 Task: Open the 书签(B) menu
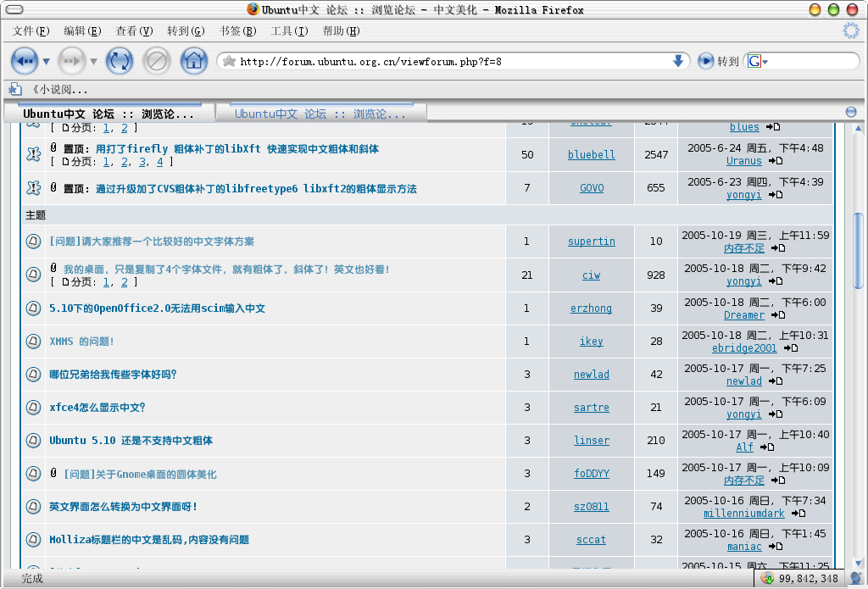237,31
